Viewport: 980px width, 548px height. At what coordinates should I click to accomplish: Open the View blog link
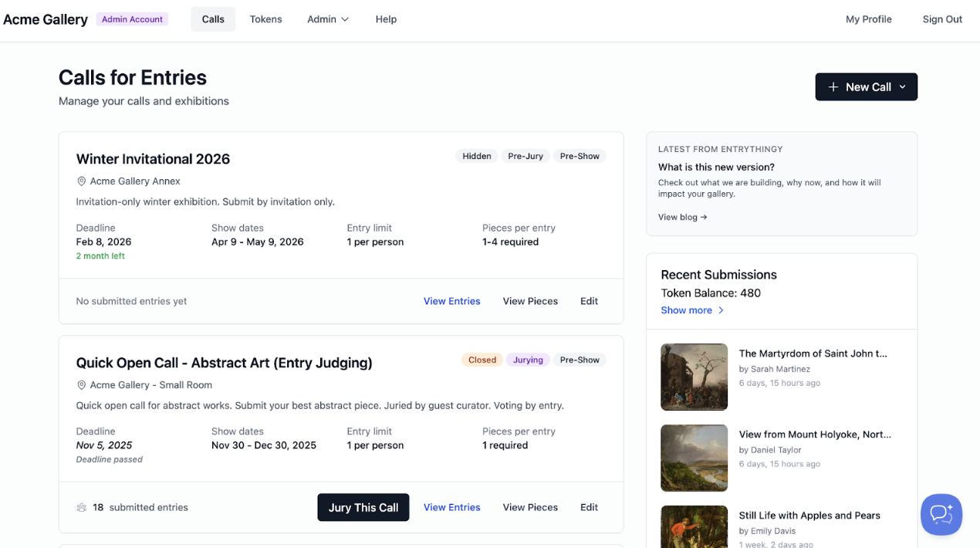coord(682,217)
